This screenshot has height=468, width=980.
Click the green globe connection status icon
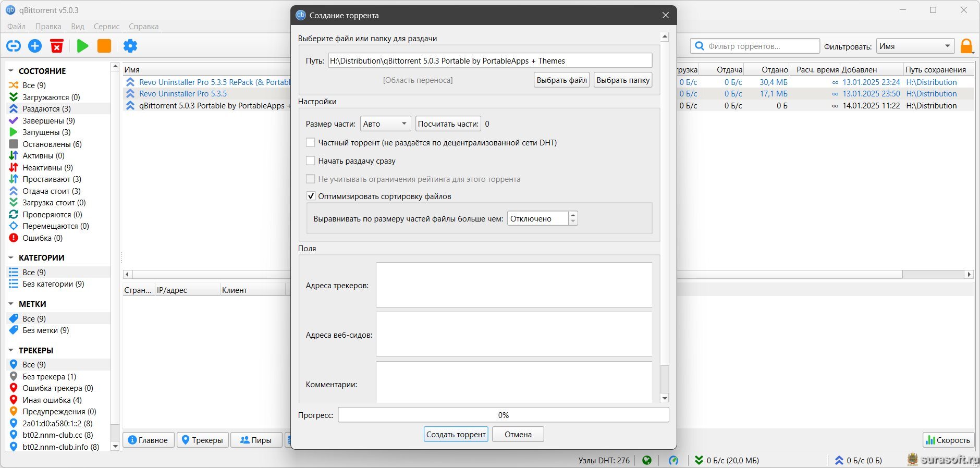tap(647, 460)
